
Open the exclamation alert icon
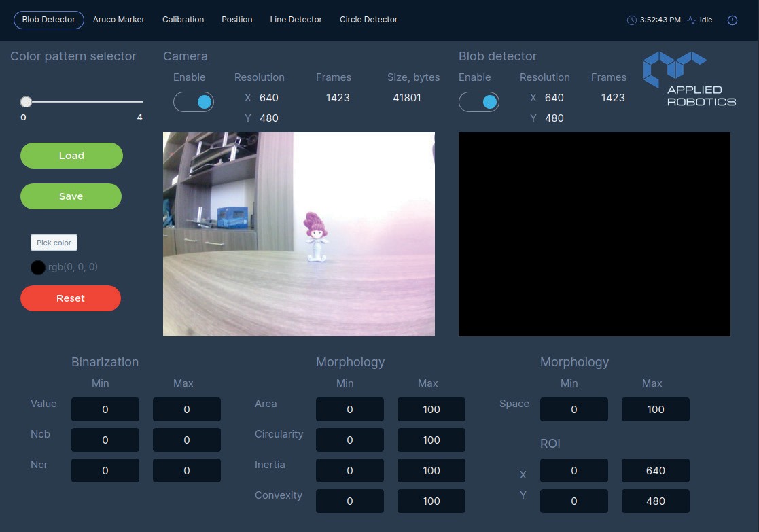[x=732, y=20]
